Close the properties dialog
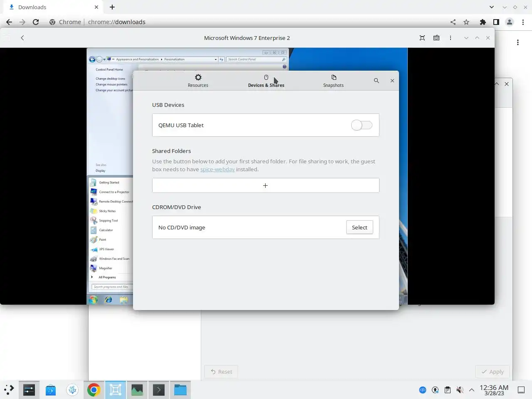 pos(392,81)
